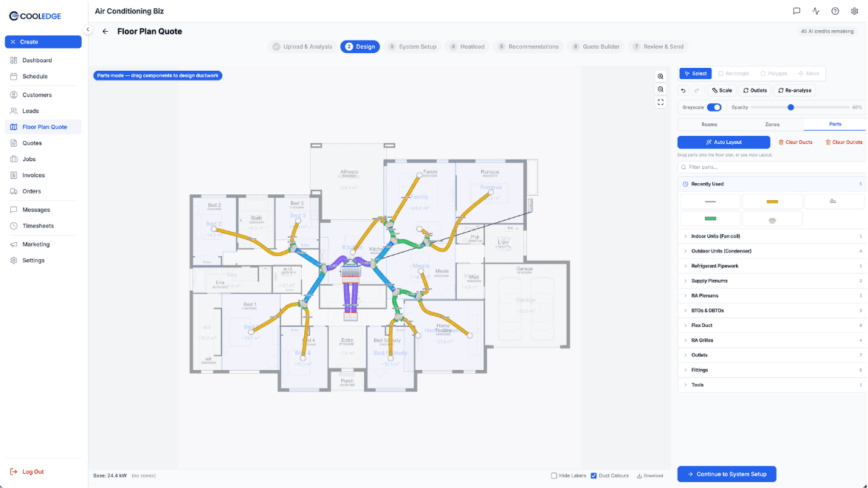Activate the Select tool

[695, 73]
